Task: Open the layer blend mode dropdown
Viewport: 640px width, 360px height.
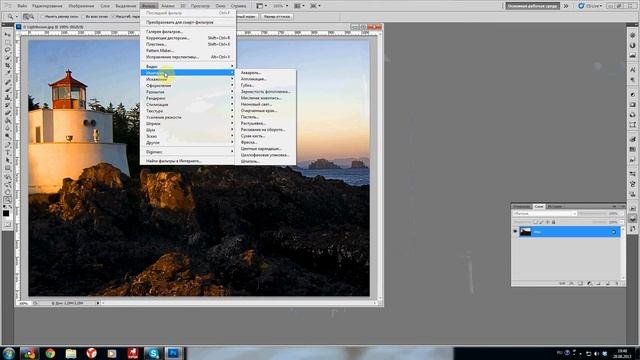Action: click(544, 214)
